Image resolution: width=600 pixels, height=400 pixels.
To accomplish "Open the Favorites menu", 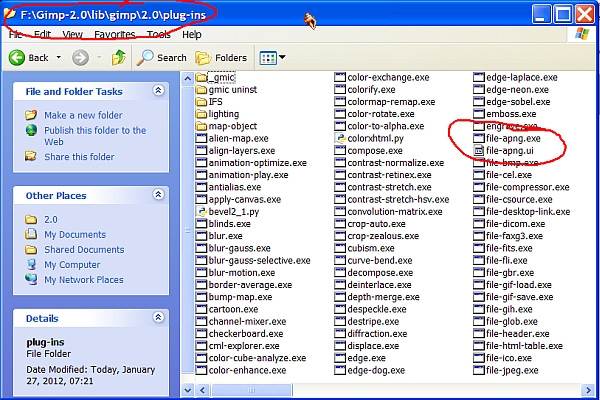I will [115, 35].
